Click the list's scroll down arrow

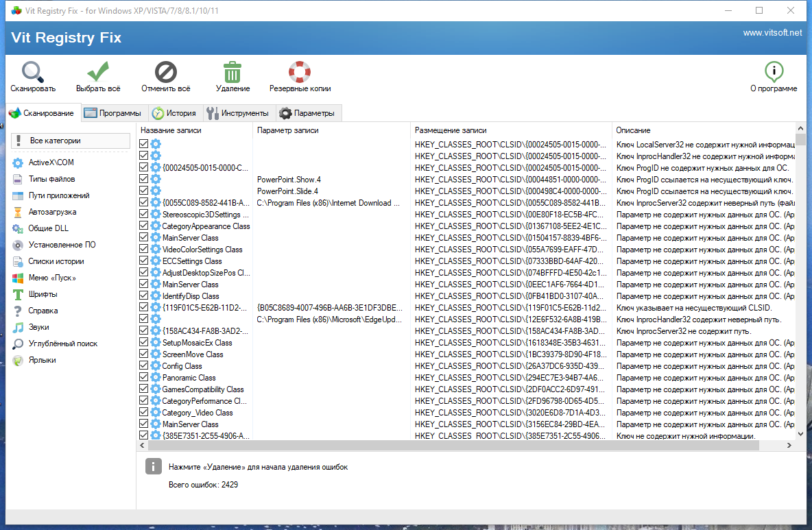(800, 434)
